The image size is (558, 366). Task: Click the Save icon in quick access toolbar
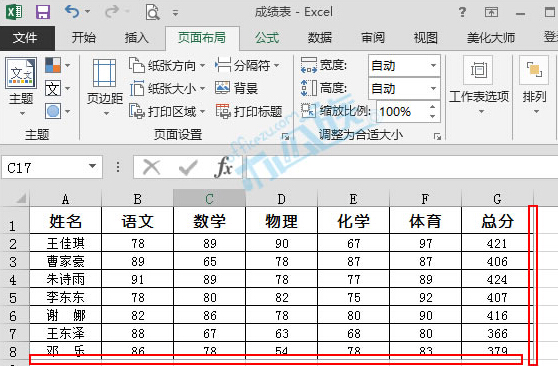coord(43,12)
